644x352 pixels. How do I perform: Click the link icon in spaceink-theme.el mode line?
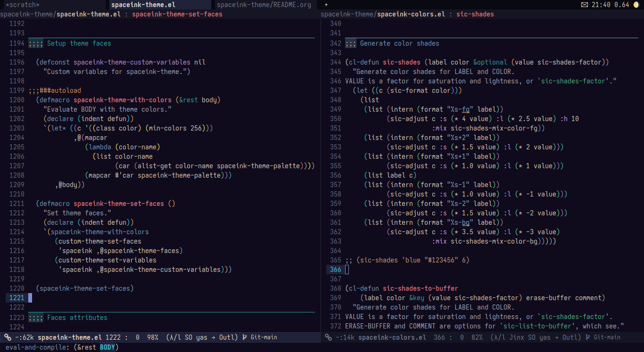[8, 337]
